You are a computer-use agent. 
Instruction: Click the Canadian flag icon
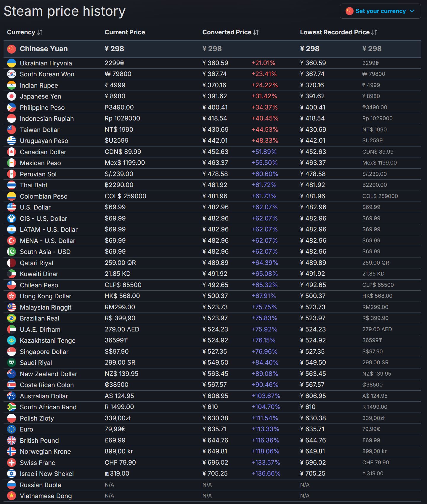click(x=12, y=152)
